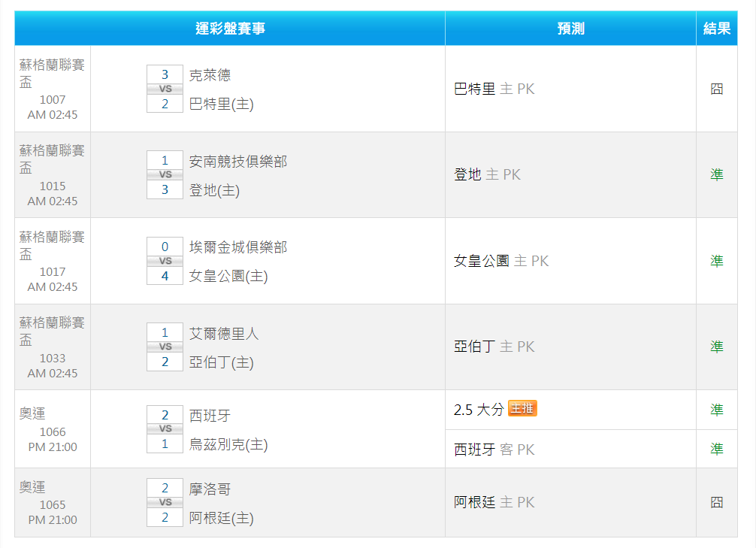This screenshot has width=756, height=548.
Task: Select team name 登地(主) in match list
Action: click(214, 190)
